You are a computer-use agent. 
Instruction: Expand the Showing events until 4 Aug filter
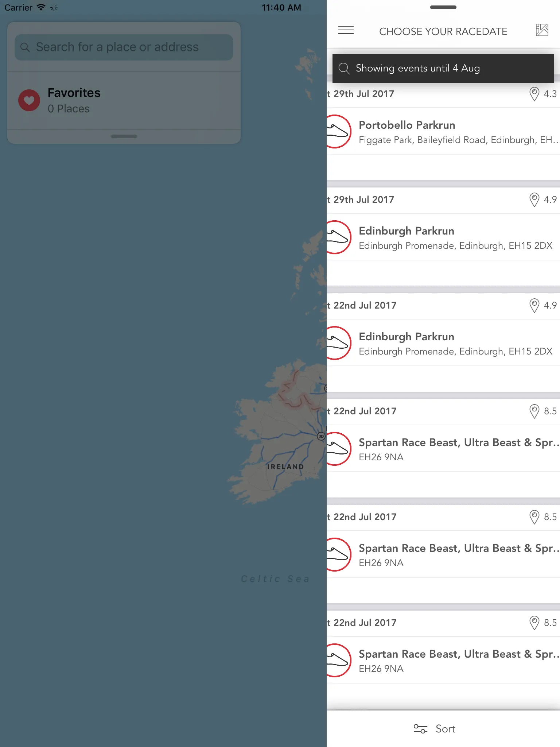(x=443, y=68)
